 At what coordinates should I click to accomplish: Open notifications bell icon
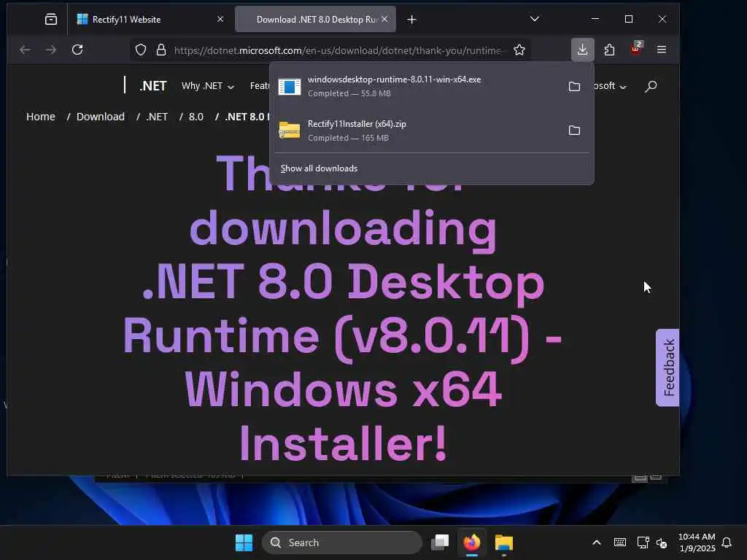pos(727,542)
